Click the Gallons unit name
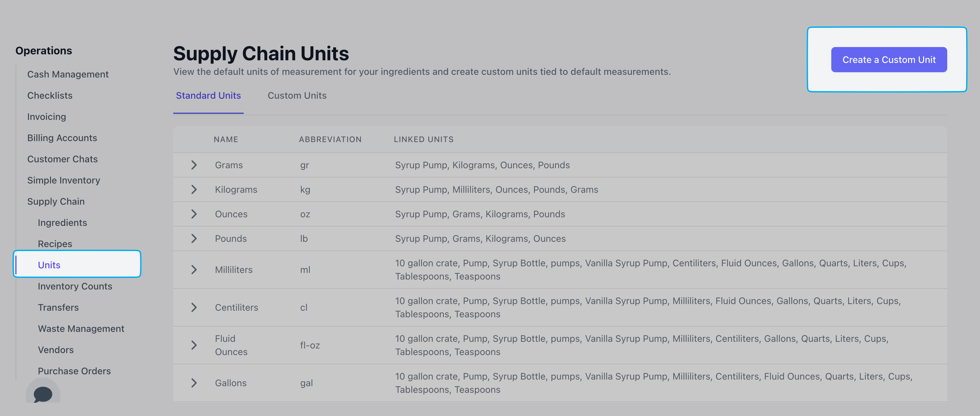980x416 pixels. coord(231,383)
